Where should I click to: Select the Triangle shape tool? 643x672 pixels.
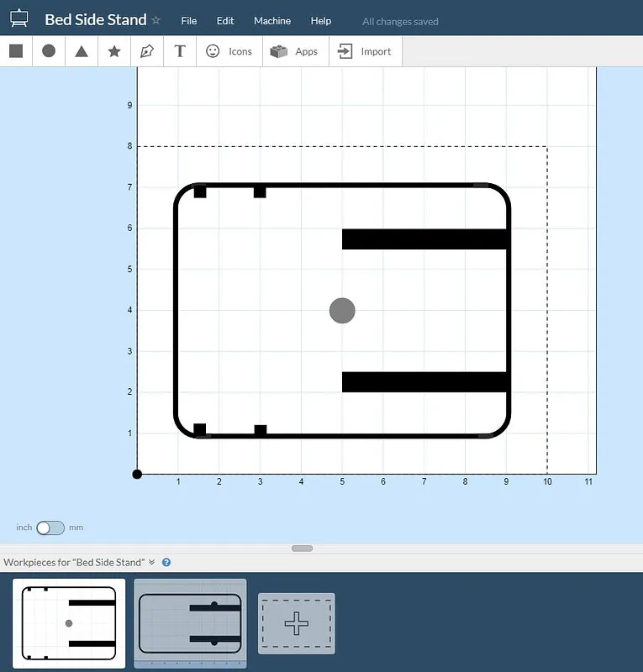coord(82,51)
